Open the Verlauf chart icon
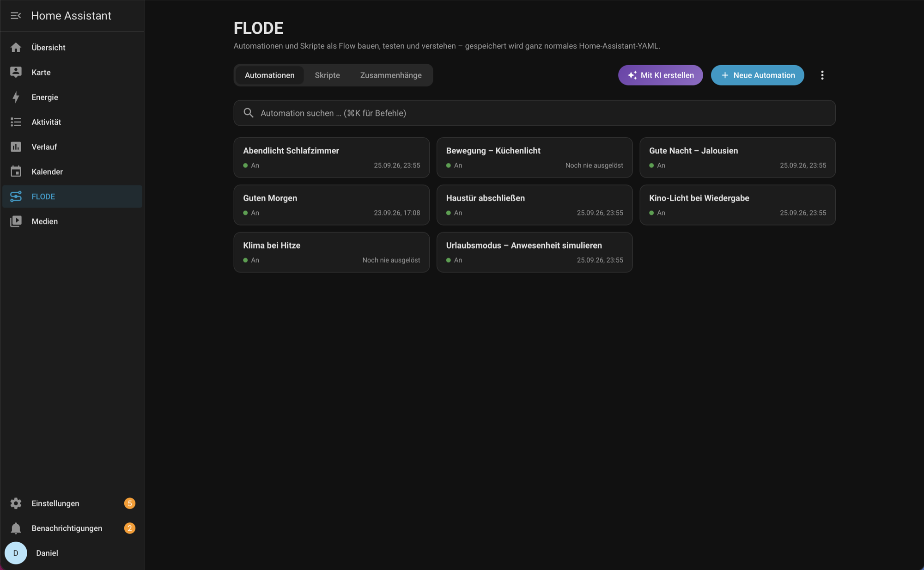The width and height of the screenshot is (924, 570). click(16, 147)
